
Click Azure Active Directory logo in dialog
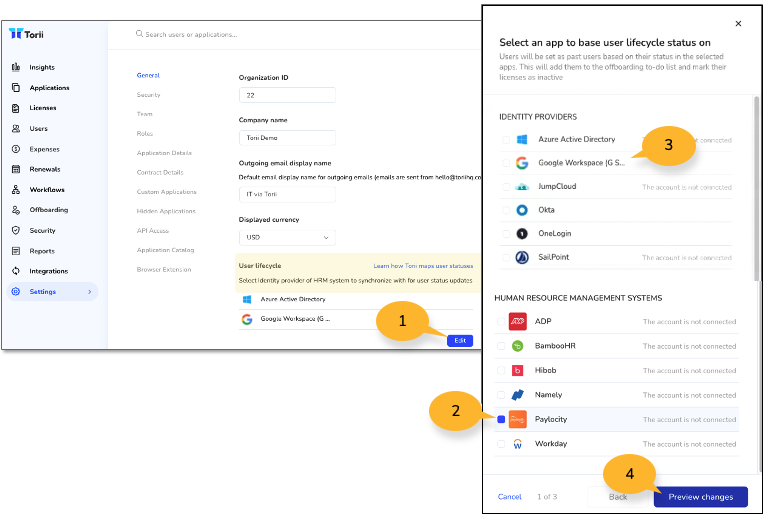point(522,140)
